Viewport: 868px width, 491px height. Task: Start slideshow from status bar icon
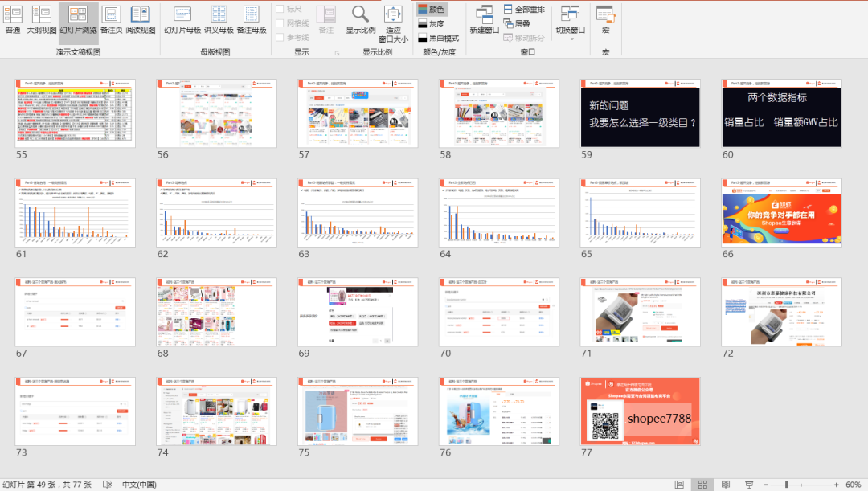tap(749, 485)
